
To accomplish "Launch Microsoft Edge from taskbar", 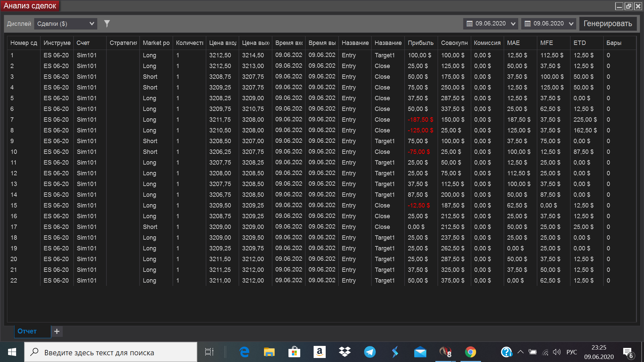I will point(244,352).
